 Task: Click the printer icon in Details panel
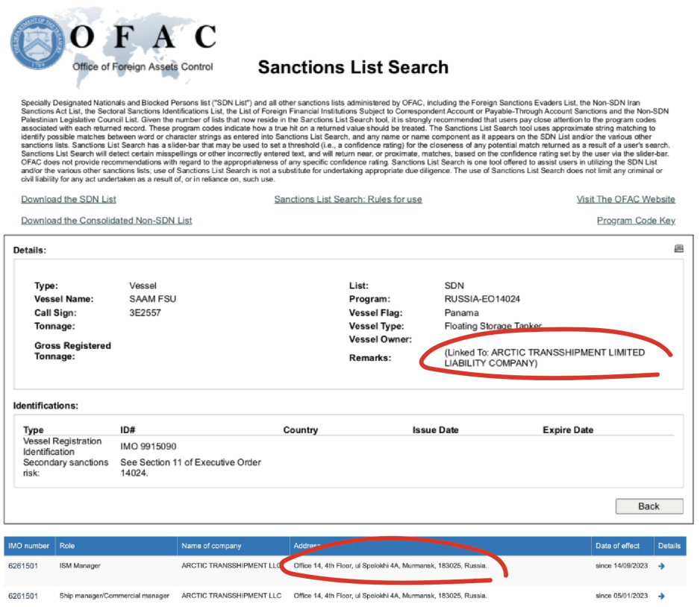(678, 249)
